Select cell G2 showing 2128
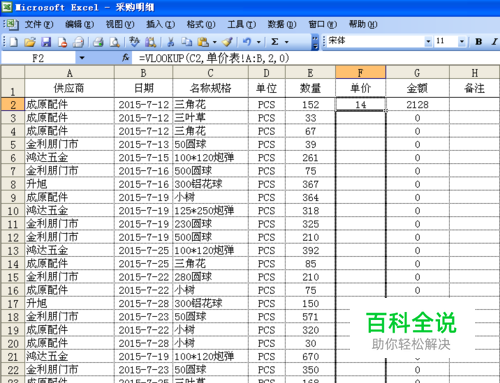This screenshot has width=500, height=383. click(x=417, y=105)
